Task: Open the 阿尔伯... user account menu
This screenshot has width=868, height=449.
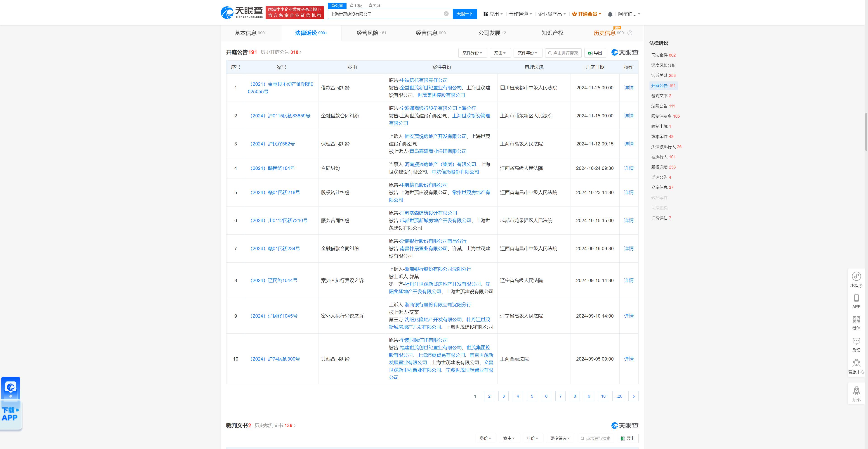Action: [629, 14]
